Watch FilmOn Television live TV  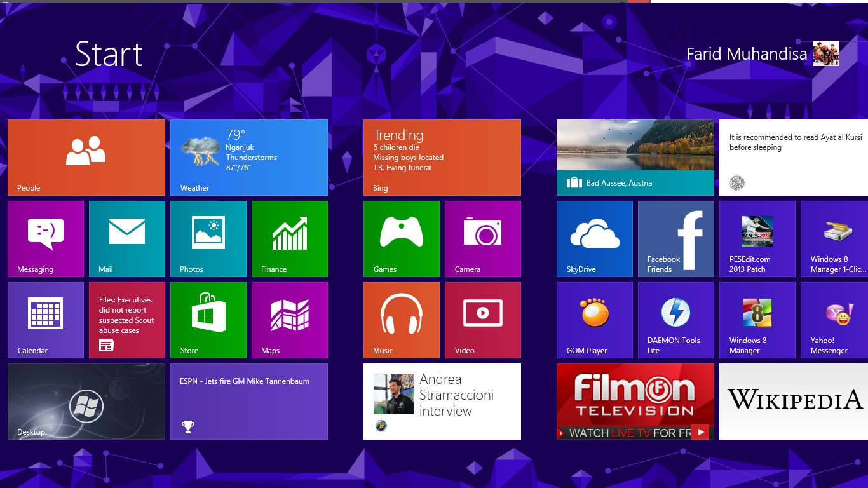[x=635, y=401]
